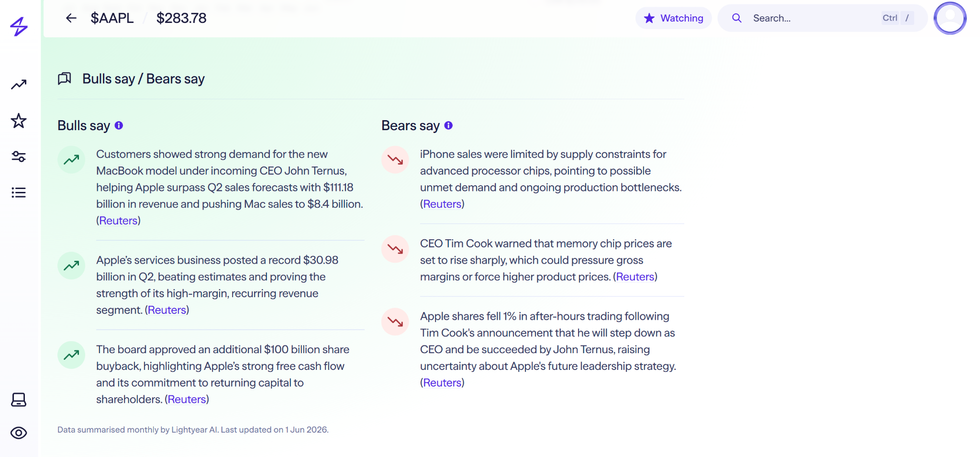Open Reuters link under MacBook demand point

click(118, 221)
